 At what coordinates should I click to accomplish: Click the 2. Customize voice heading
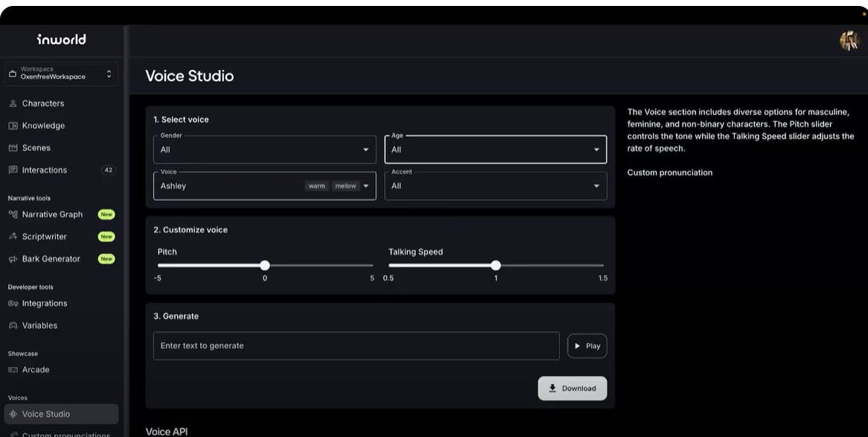point(191,230)
